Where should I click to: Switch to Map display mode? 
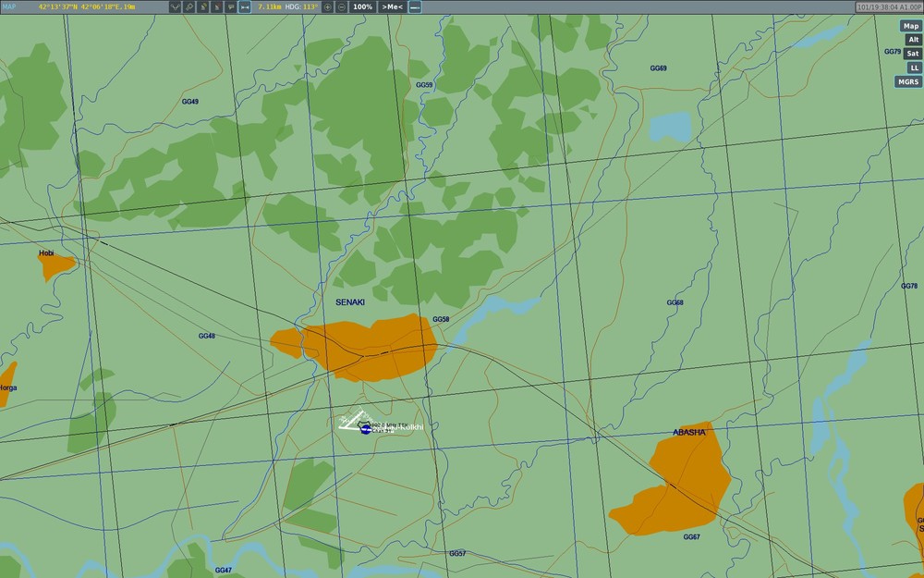pos(911,26)
